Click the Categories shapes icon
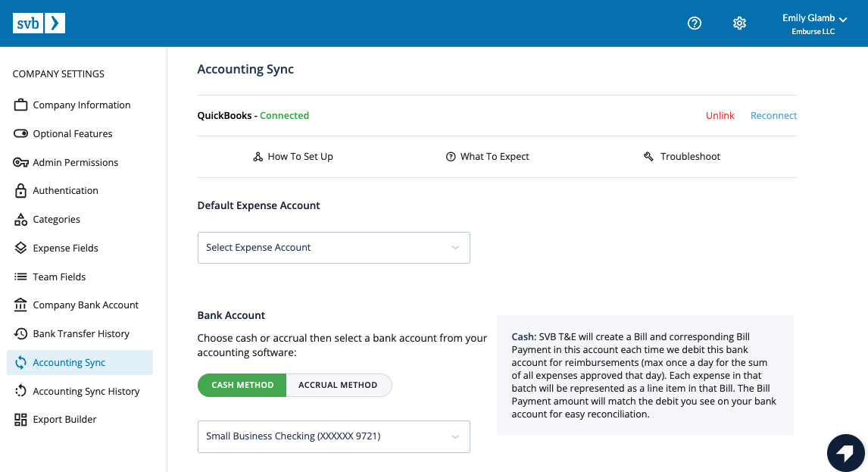Viewport: 868px width, 472px height. click(x=20, y=220)
